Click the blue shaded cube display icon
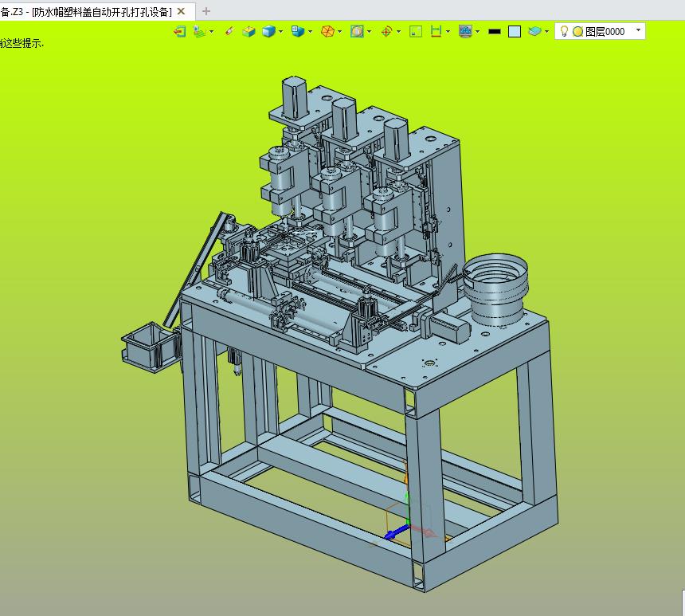The width and height of the screenshot is (685, 616). 268,32
